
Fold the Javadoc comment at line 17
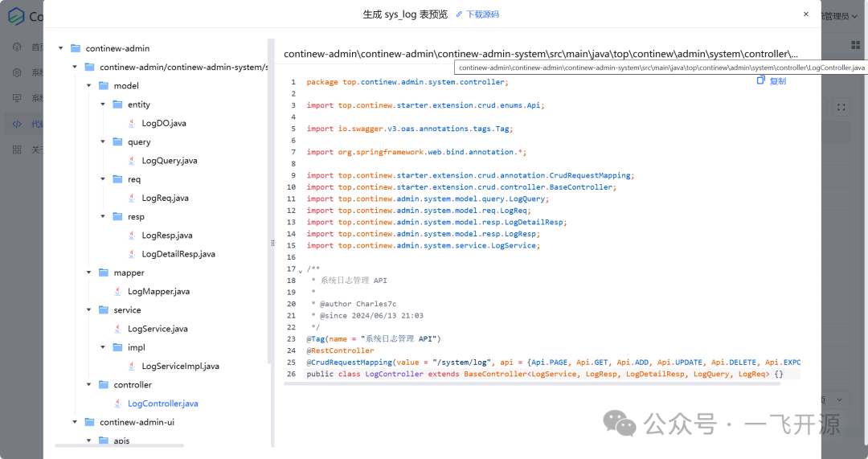[301, 270]
